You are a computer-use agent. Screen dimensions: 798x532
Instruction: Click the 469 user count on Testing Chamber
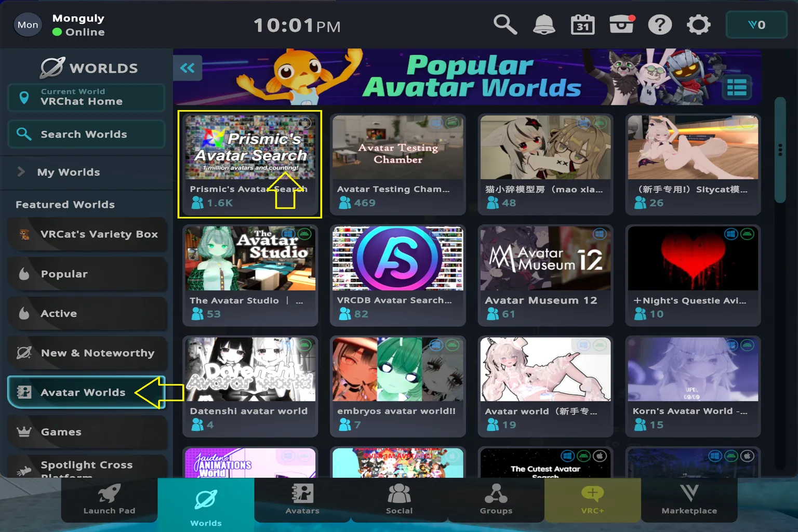(357, 203)
